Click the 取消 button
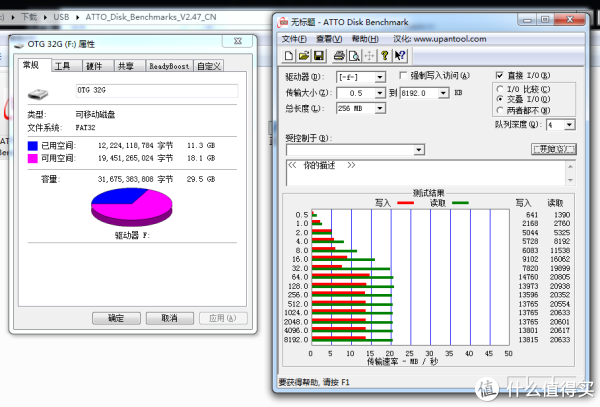 [x=170, y=318]
